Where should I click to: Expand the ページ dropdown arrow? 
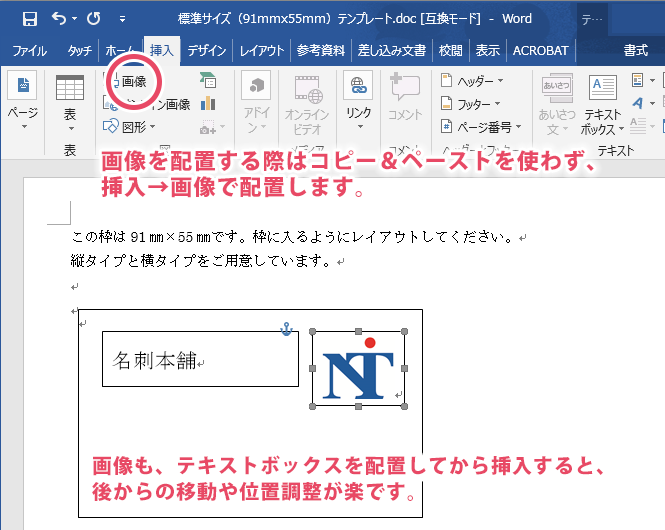[24, 127]
